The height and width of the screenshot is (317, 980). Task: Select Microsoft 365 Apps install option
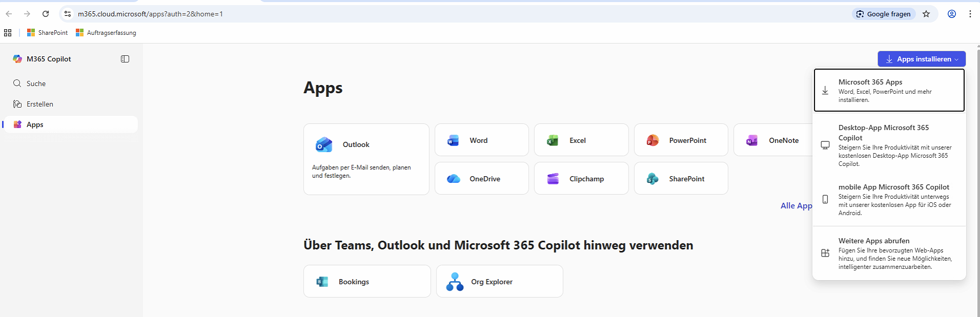pos(889,91)
